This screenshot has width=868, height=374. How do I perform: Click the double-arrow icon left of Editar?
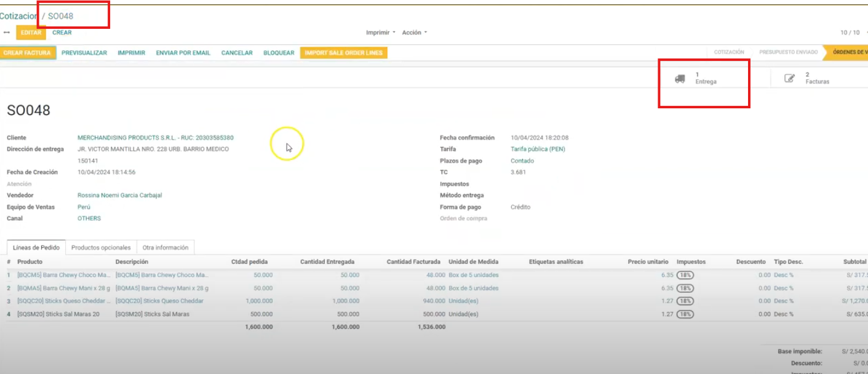(7, 33)
